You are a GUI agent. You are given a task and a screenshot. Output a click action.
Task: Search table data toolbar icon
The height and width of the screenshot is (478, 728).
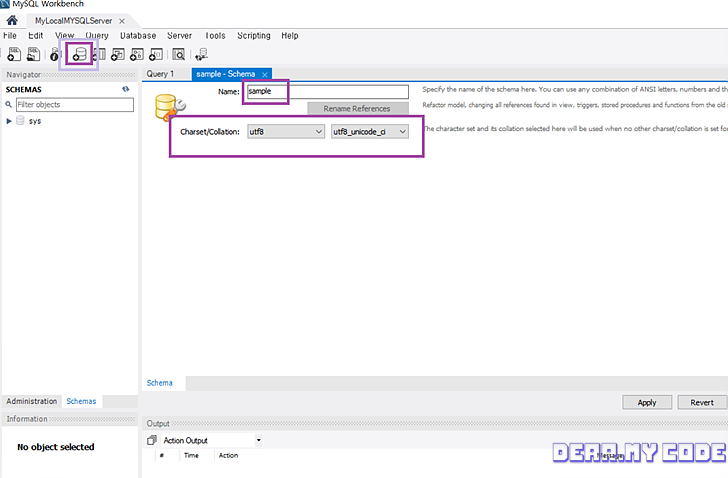179,54
